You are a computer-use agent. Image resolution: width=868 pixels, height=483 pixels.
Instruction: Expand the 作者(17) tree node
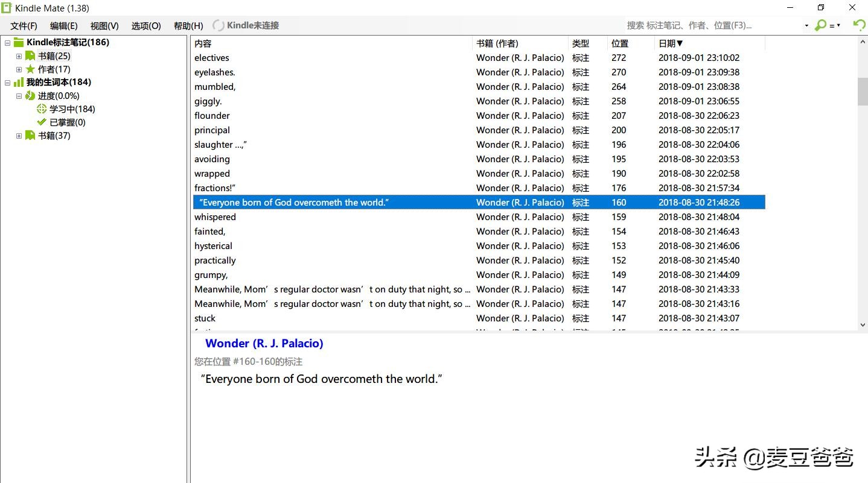click(19, 69)
